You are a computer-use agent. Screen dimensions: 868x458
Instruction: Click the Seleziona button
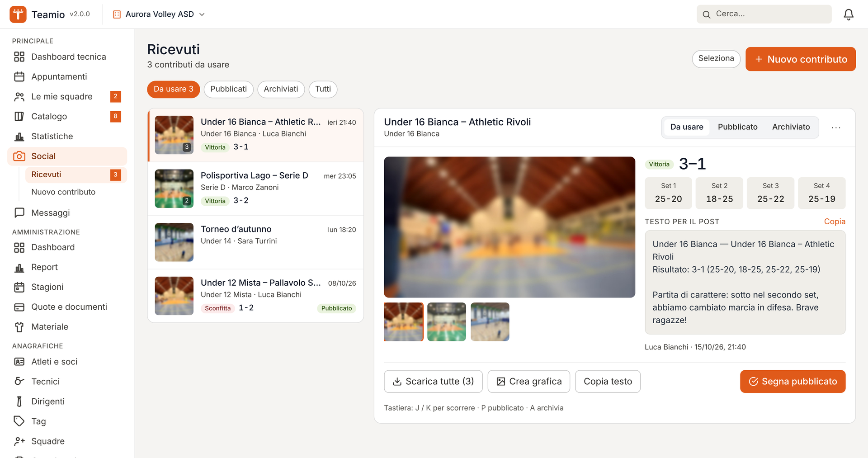(x=716, y=59)
